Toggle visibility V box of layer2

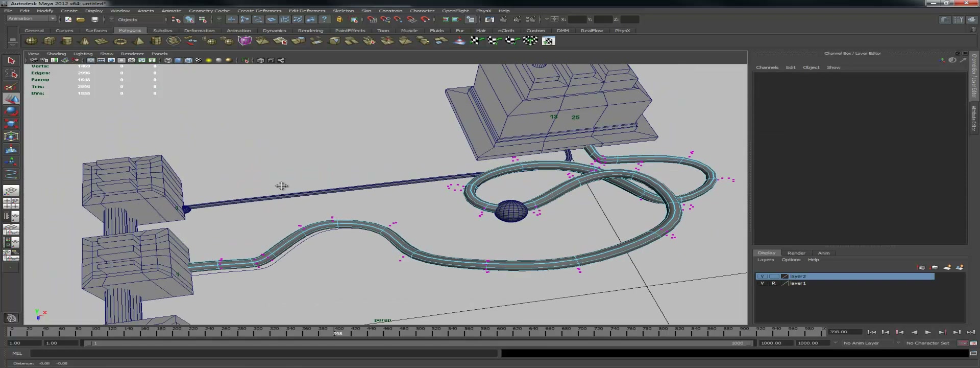[x=762, y=277]
